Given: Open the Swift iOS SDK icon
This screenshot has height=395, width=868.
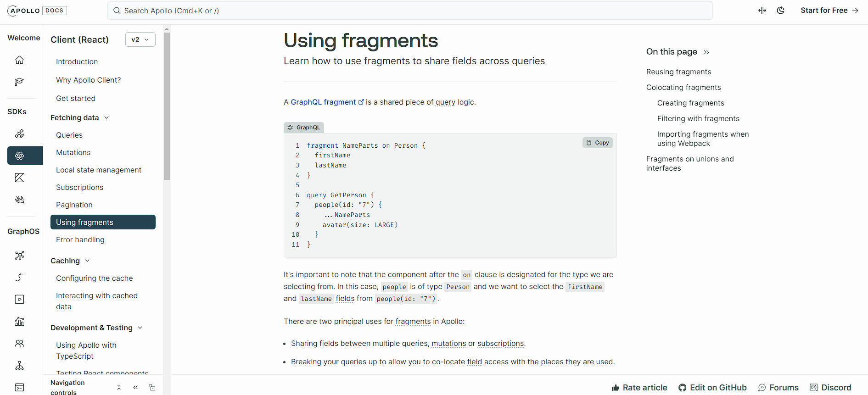Looking at the screenshot, I should 19,200.
